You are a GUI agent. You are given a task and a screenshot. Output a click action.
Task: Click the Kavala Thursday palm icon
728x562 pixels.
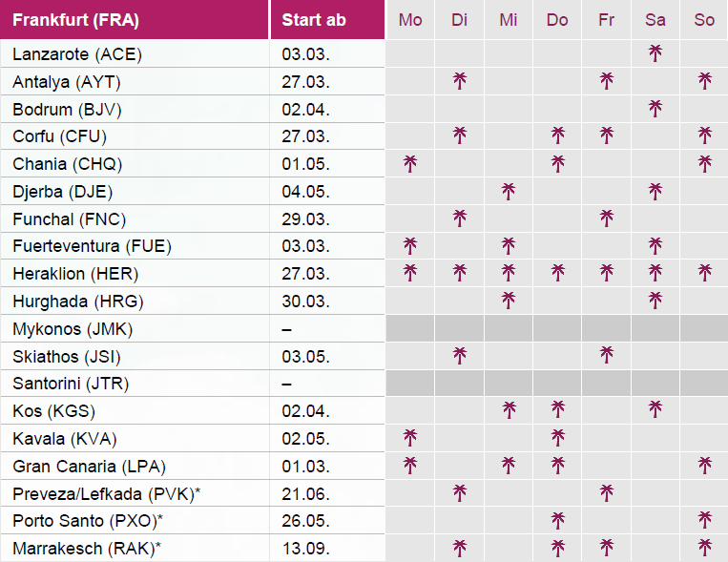coord(557,438)
